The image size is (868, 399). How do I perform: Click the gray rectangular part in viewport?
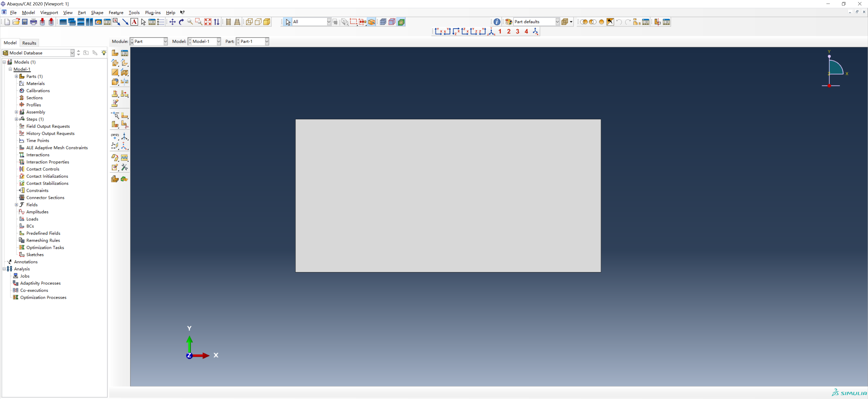tap(448, 196)
